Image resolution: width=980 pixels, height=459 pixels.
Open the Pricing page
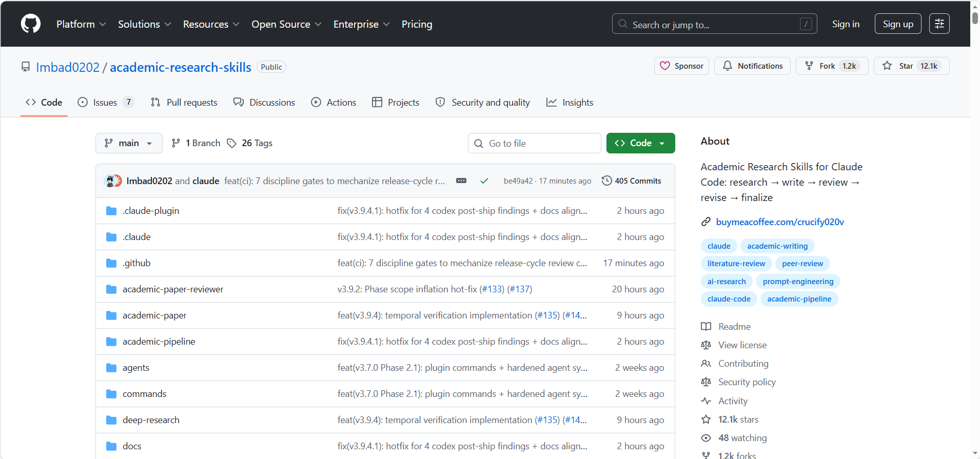(417, 24)
